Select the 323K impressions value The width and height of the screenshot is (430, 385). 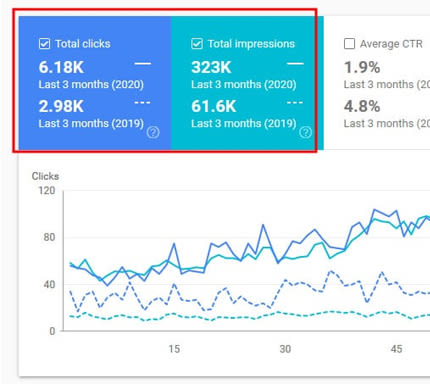point(211,67)
